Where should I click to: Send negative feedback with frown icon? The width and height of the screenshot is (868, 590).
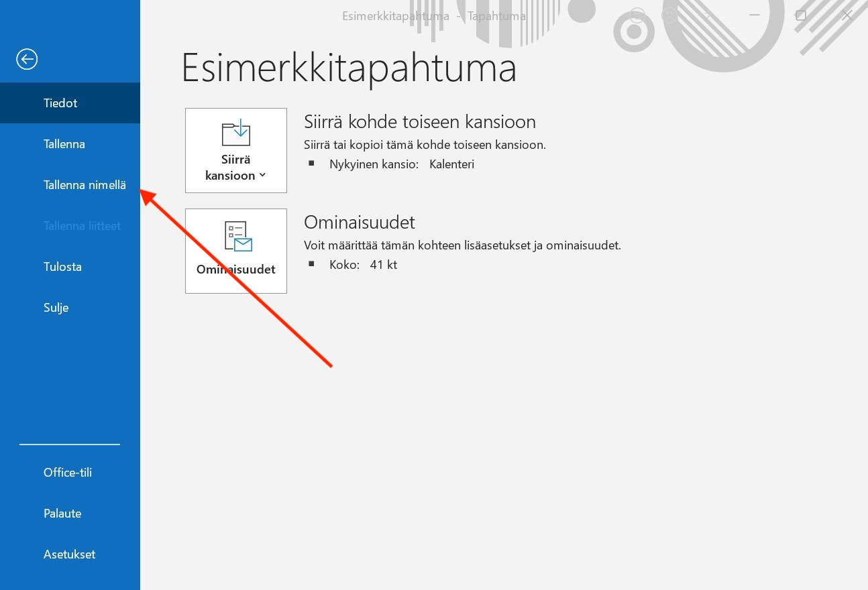coord(669,15)
